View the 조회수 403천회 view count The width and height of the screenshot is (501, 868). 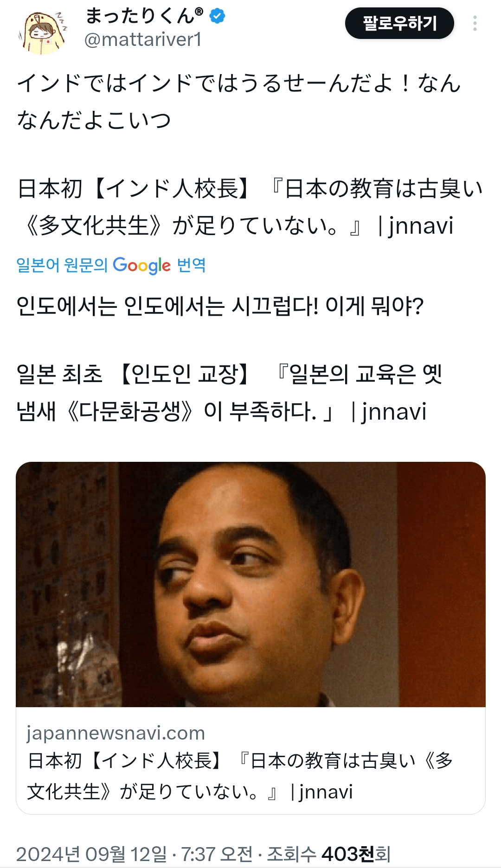pyautogui.click(x=328, y=854)
